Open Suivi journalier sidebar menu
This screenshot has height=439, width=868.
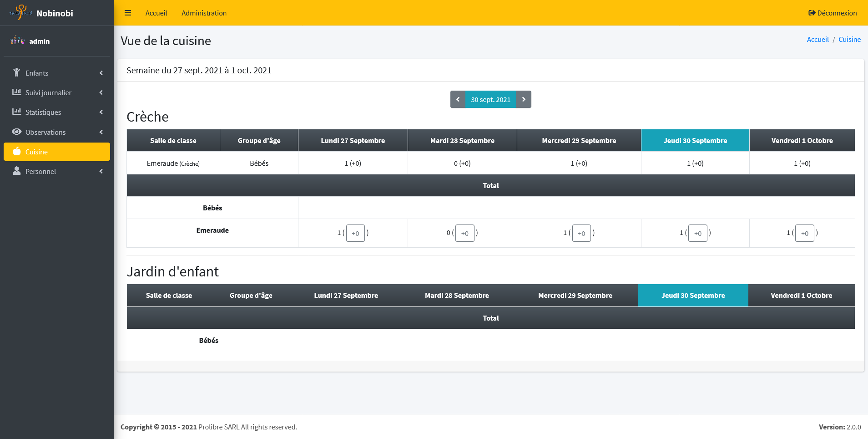pyautogui.click(x=57, y=92)
